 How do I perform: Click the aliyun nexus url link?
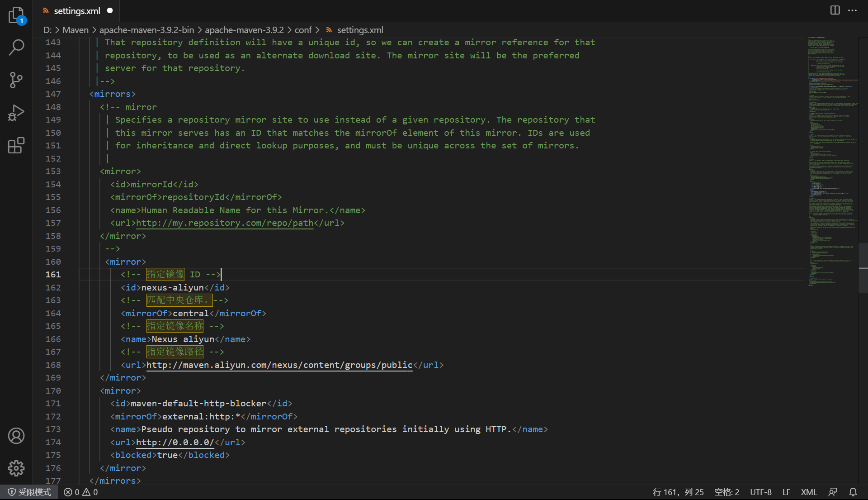pyautogui.click(x=279, y=365)
